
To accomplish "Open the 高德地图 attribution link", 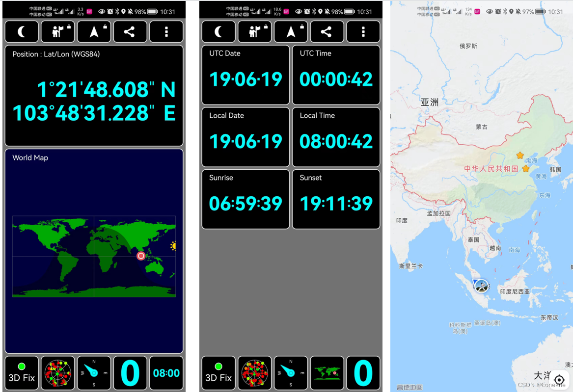I will (x=409, y=386).
